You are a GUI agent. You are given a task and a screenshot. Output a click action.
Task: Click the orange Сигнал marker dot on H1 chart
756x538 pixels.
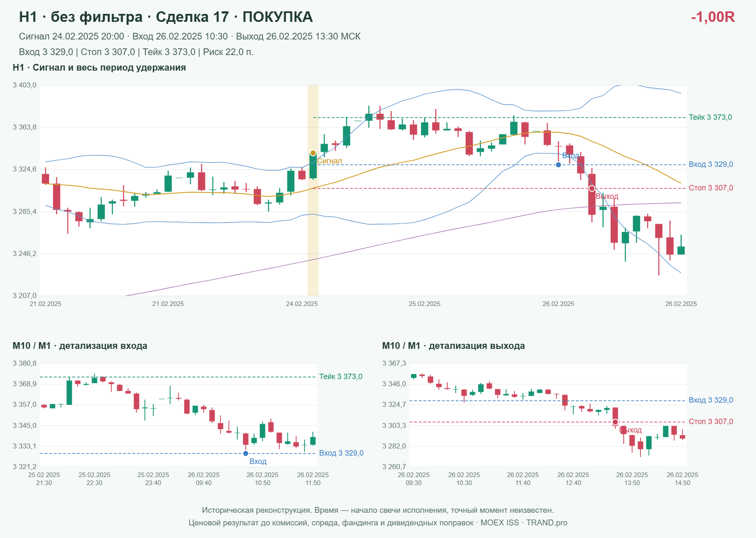tap(313, 153)
